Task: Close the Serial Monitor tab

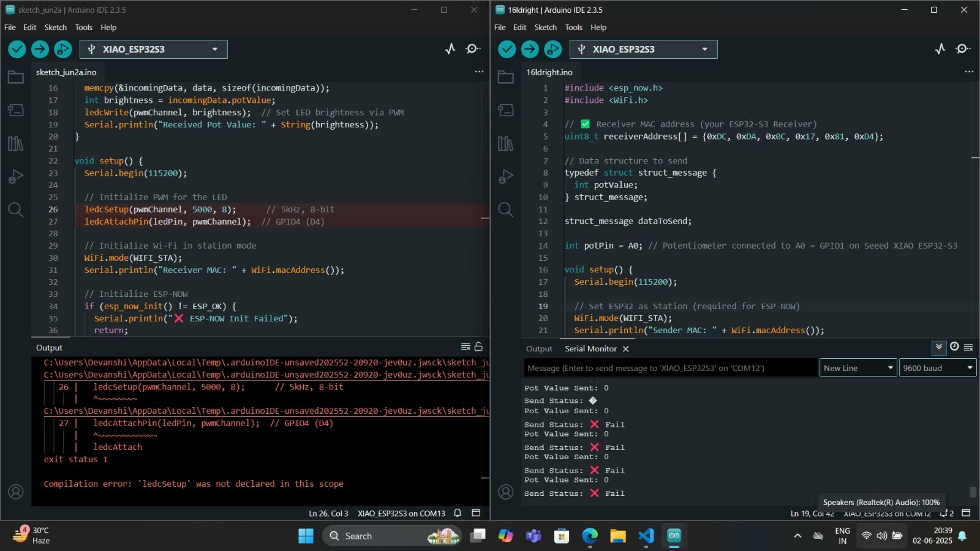Action: click(x=625, y=349)
